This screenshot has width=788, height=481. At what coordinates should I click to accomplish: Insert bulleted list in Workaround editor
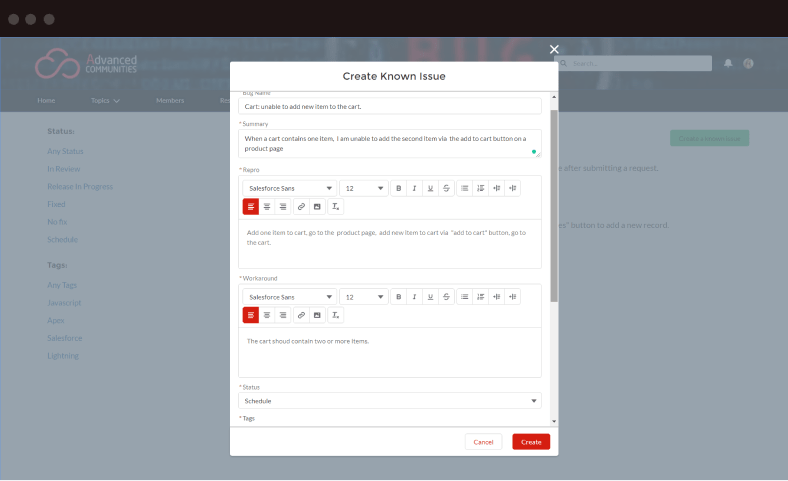(x=464, y=297)
